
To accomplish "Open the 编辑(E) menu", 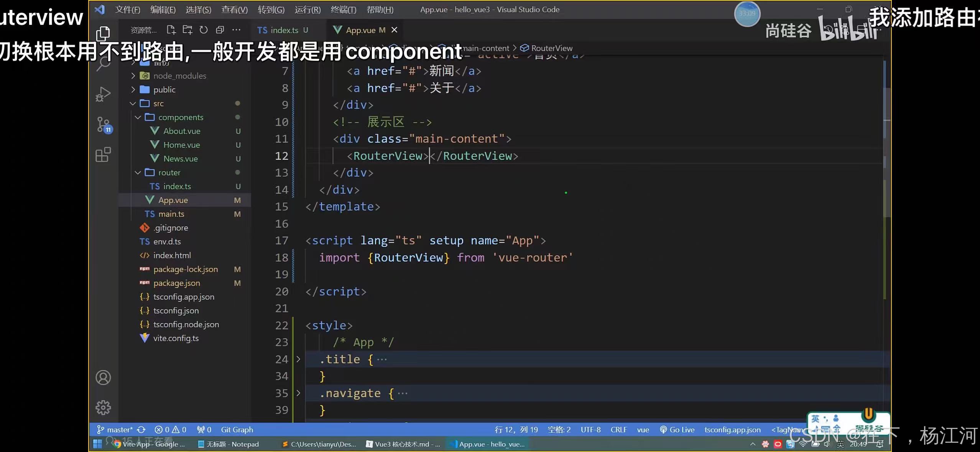I will pyautogui.click(x=163, y=10).
